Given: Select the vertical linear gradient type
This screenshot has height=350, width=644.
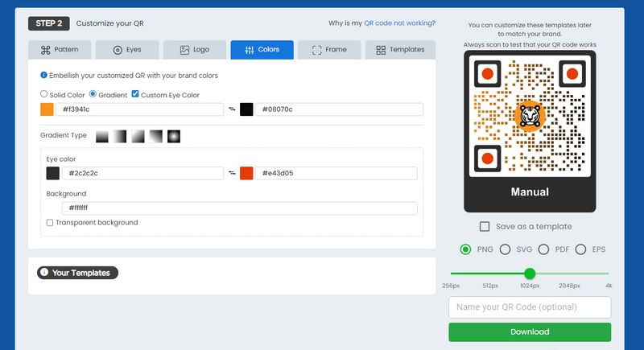Looking at the screenshot, I should (x=102, y=136).
